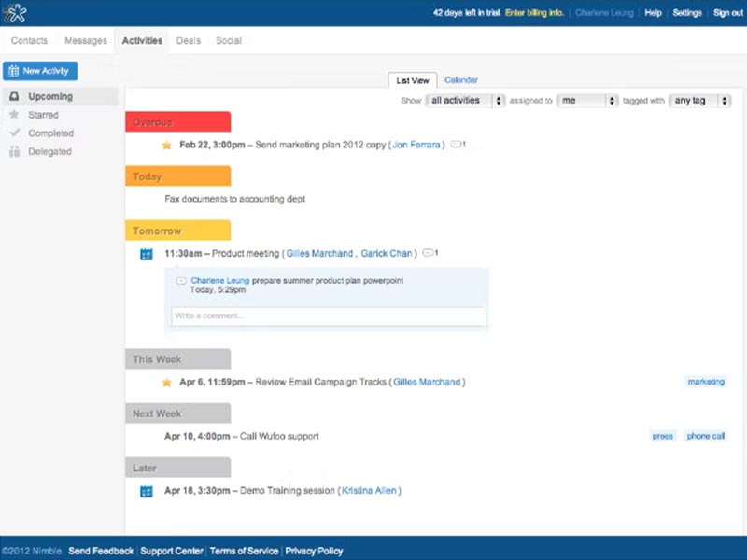
Task: Open the assigned to me dropdown
Action: point(587,101)
